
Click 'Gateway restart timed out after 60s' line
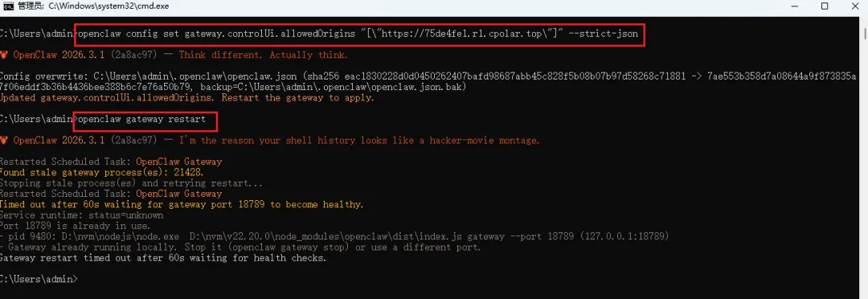tap(163, 257)
